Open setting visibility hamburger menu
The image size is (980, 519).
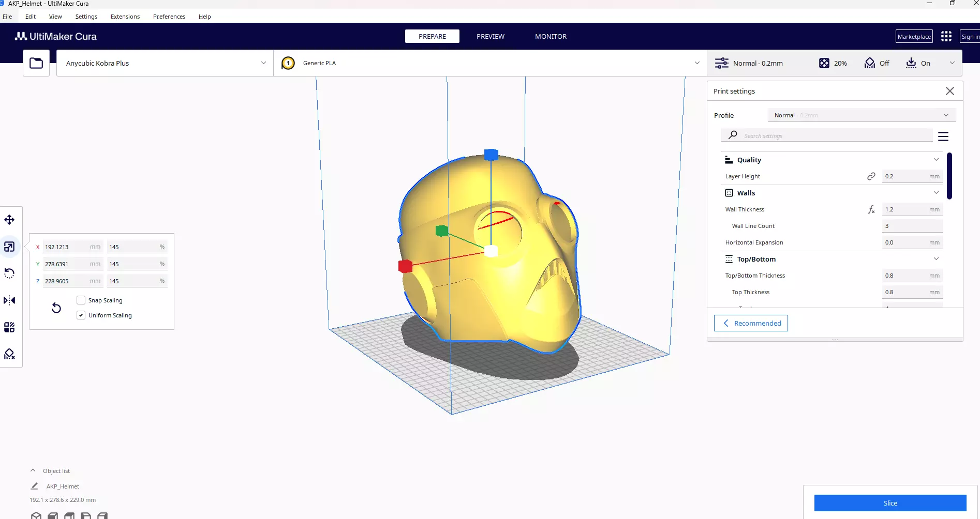coord(943,136)
